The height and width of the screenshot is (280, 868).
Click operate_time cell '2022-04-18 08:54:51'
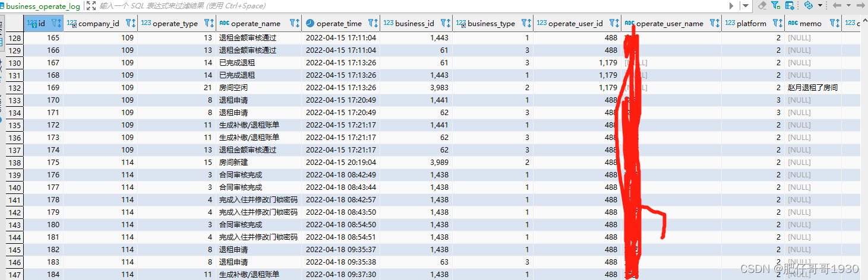tap(340, 237)
